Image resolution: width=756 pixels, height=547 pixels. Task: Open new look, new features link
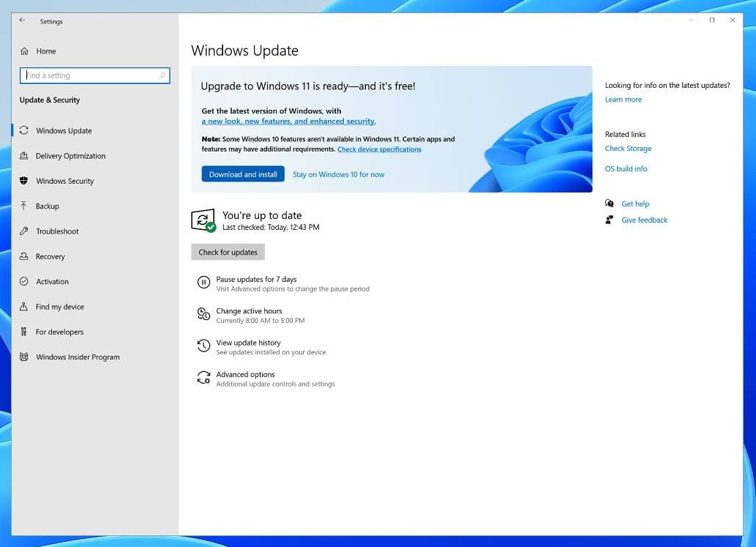tap(288, 121)
